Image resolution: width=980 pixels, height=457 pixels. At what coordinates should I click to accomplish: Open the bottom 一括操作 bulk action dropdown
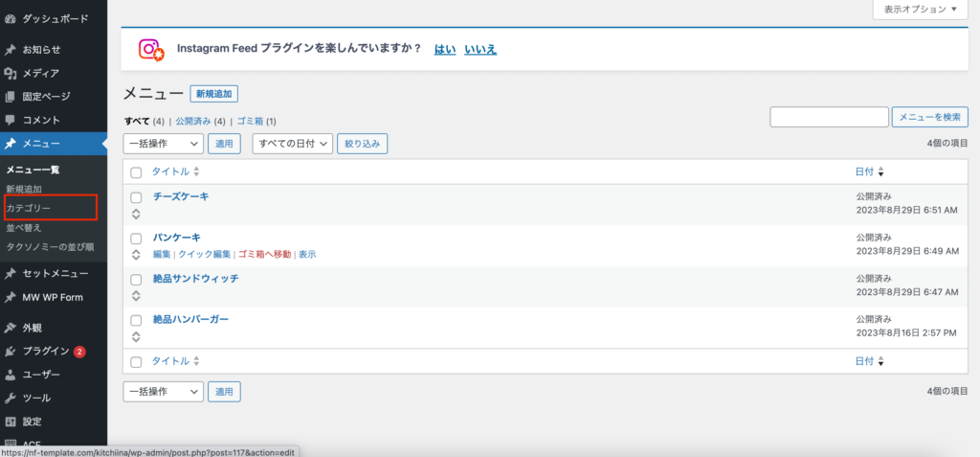163,391
